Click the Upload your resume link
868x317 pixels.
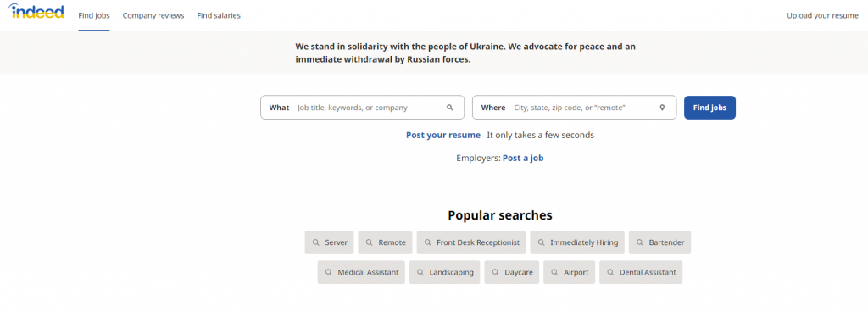(x=822, y=15)
